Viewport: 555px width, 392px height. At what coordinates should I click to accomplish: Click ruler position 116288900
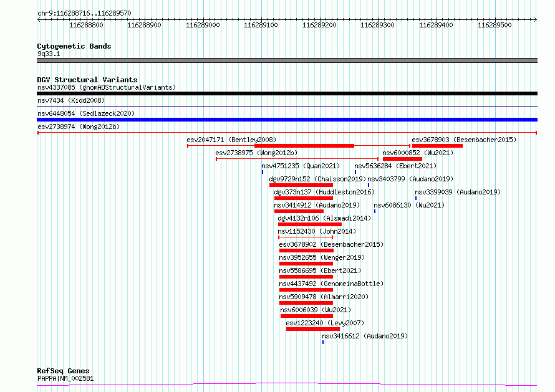(145, 25)
